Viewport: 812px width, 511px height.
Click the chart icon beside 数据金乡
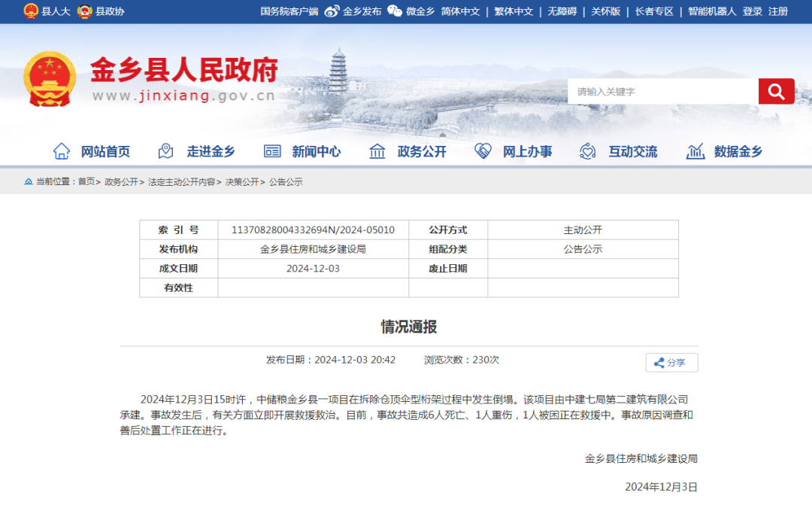[x=695, y=151]
